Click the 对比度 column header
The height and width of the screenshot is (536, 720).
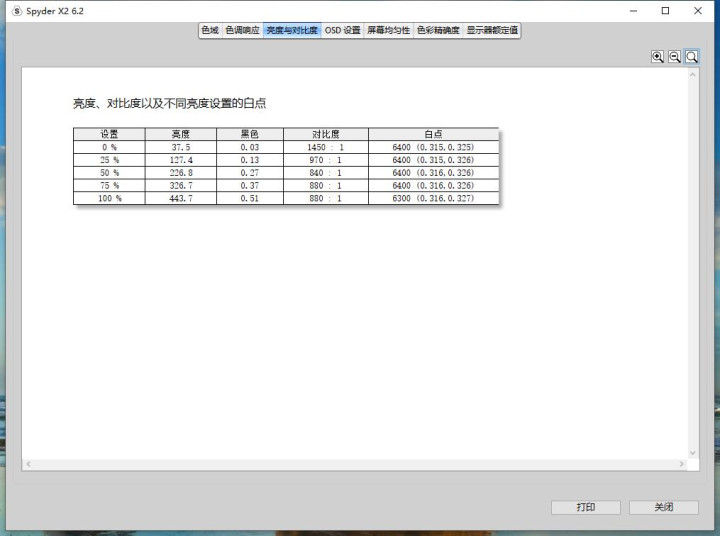click(x=326, y=134)
